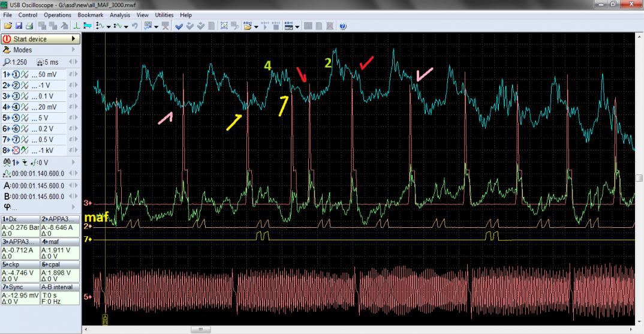Open the Bookmark menu
644x334 pixels.
91,15
